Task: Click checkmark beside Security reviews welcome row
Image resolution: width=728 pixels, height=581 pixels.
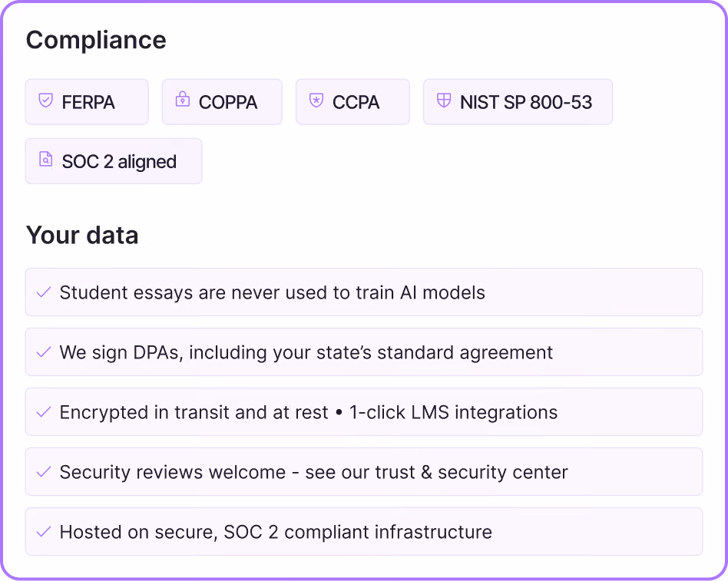Action: (x=44, y=472)
